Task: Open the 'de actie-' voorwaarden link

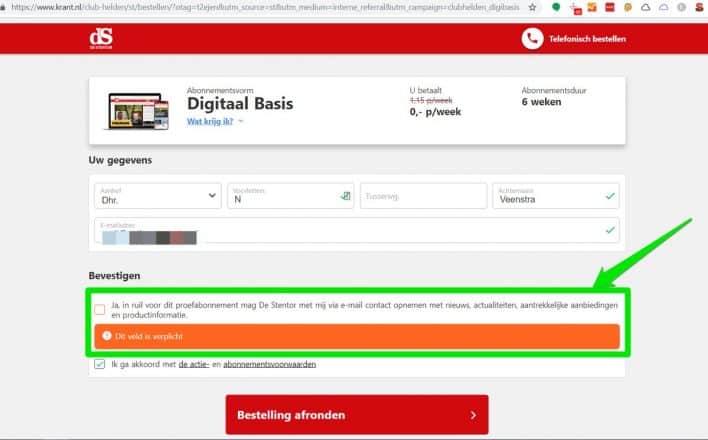Action: pyautogui.click(x=194, y=364)
